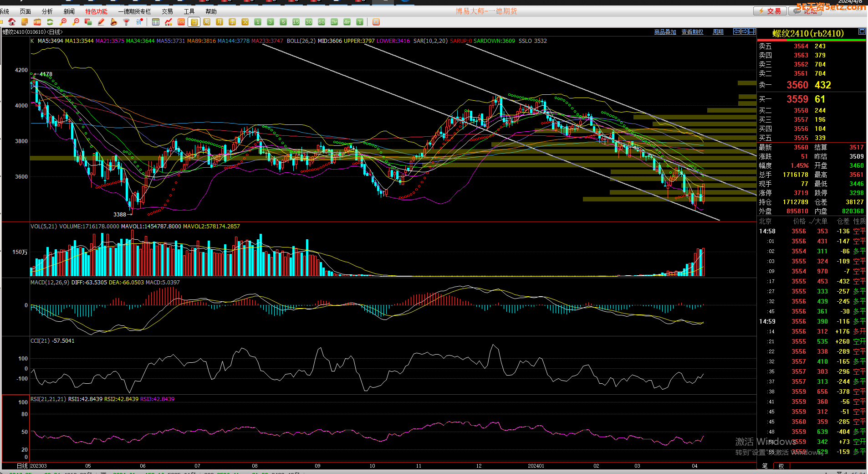Open the 周期 period dropdown link
Screen dimensions: 868x474
click(718, 32)
